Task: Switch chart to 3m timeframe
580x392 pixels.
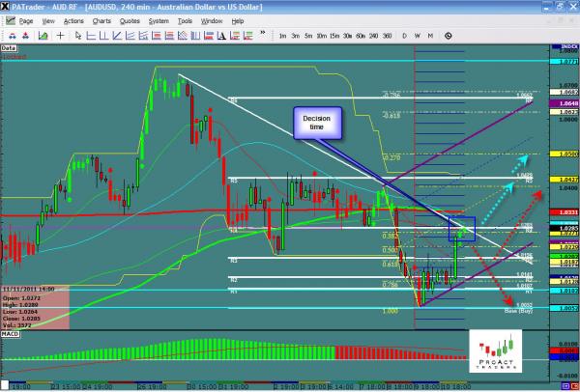Action: pos(296,36)
